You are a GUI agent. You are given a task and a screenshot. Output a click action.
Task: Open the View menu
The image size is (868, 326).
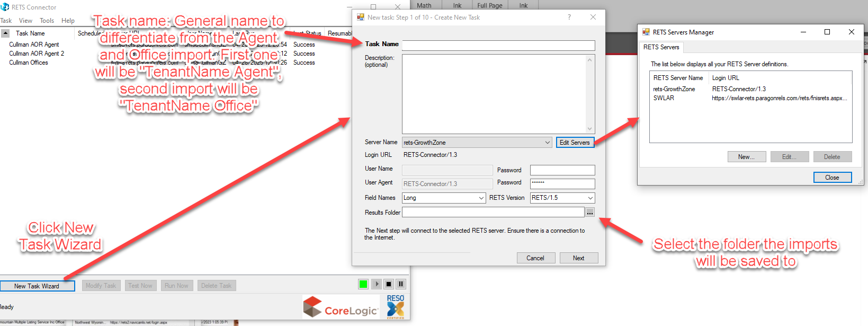coord(25,21)
